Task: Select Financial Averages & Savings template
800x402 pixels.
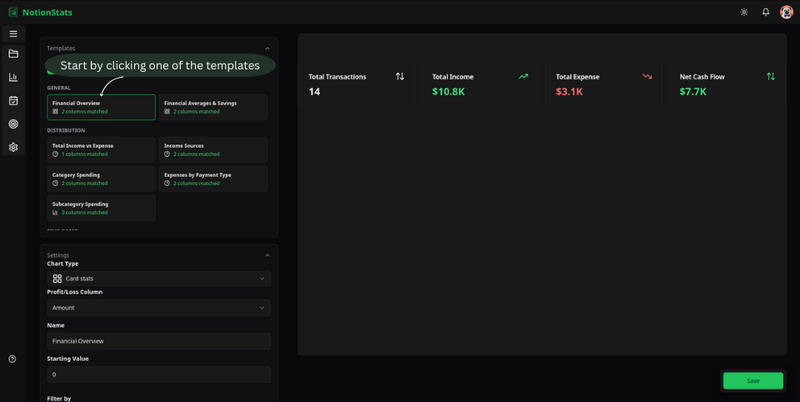Action: (x=213, y=107)
